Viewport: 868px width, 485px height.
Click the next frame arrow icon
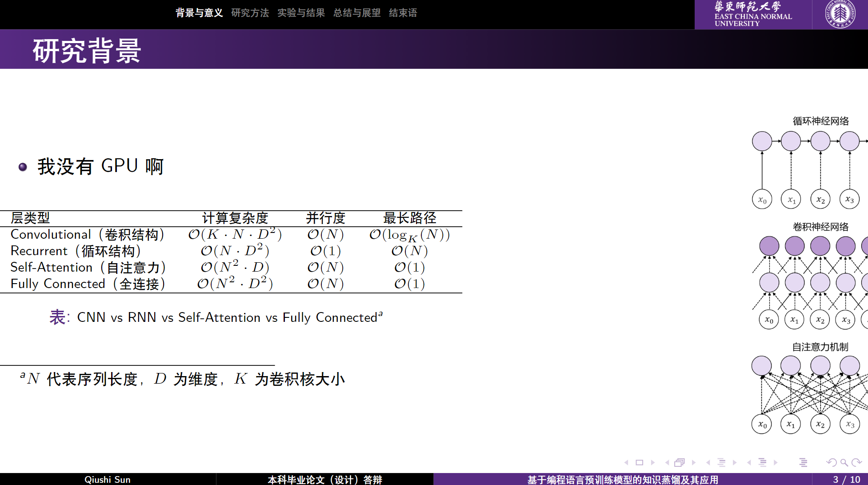tap(693, 462)
